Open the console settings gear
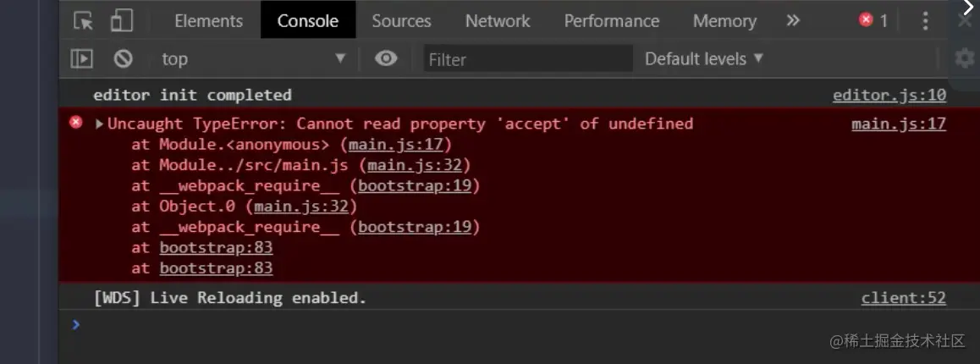The height and width of the screenshot is (364, 980). pyautogui.click(x=965, y=58)
